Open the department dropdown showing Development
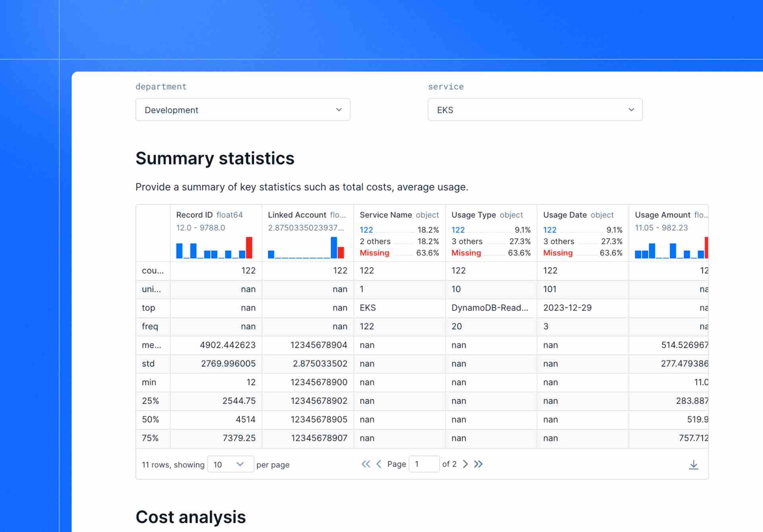This screenshot has height=532, width=763. tap(243, 110)
